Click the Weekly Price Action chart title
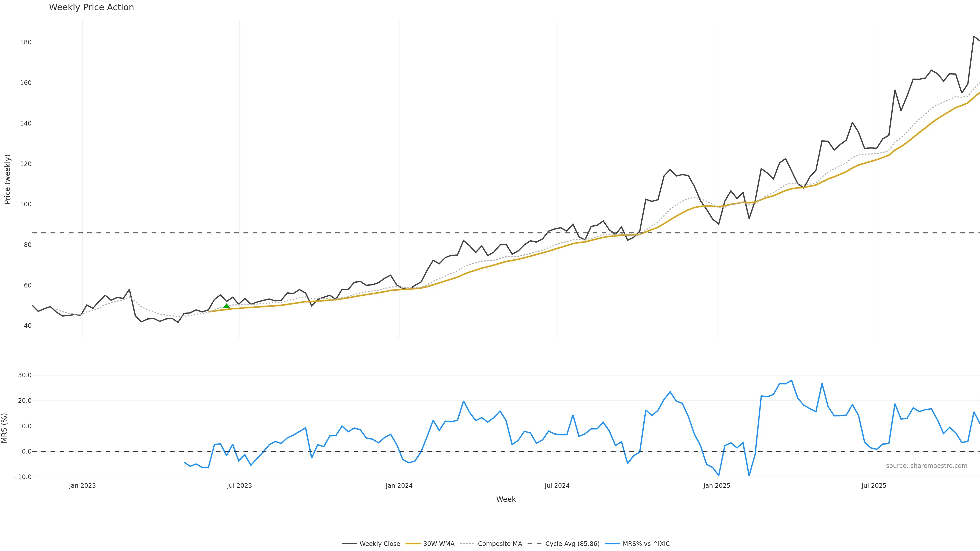The width and height of the screenshot is (980, 551). (x=91, y=7)
